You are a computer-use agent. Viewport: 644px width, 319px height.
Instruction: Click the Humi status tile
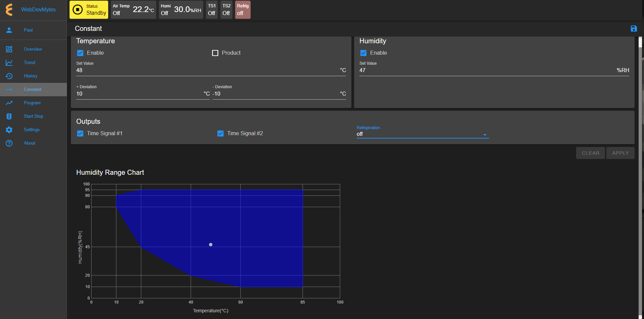181,9
